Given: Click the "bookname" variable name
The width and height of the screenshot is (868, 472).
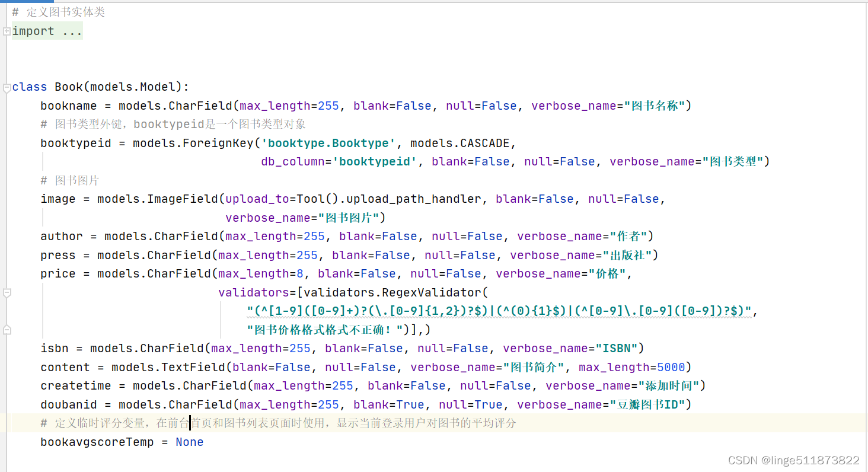Looking at the screenshot, I should (x=69, y=106).
